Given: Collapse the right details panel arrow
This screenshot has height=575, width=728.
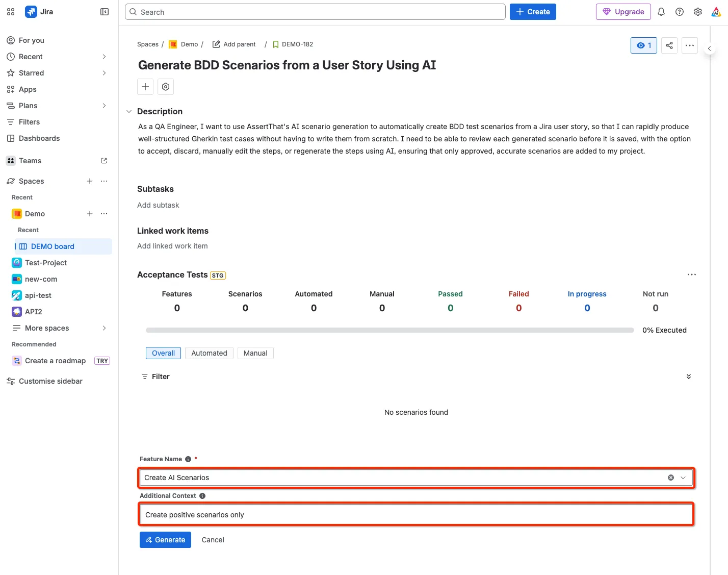Looking at the screenshot, I should pyautogui.click(x=709, y=48).
